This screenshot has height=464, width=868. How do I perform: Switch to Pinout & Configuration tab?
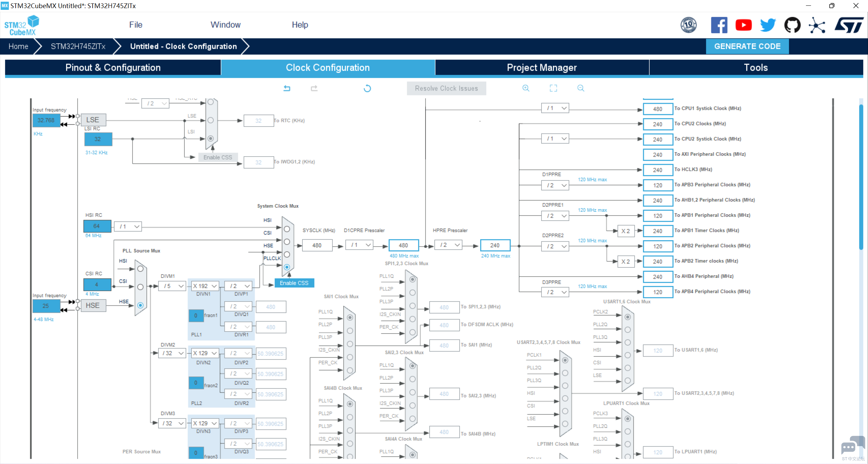(113, 67)
